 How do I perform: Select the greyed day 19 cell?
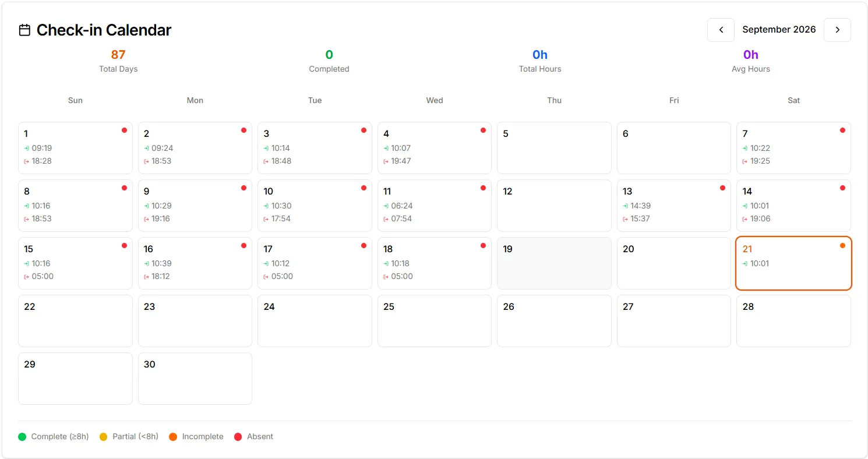(554, 263)
